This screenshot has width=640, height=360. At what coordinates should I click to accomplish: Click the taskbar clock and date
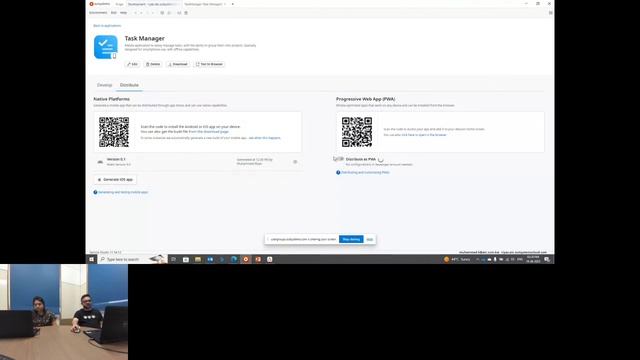click(533, 259)
